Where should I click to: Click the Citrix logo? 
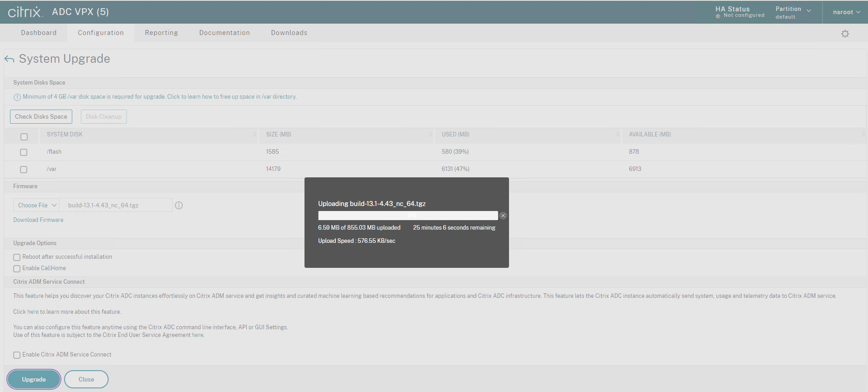coord(25,12)
